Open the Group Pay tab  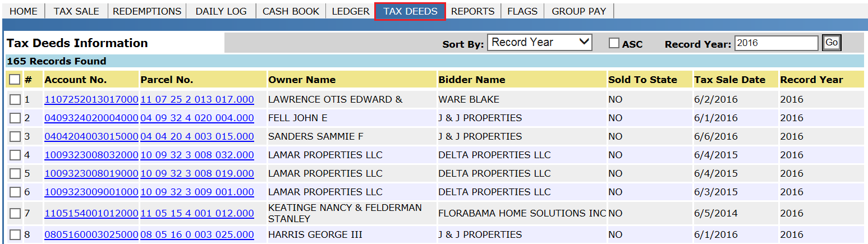(x=579, y=11)
